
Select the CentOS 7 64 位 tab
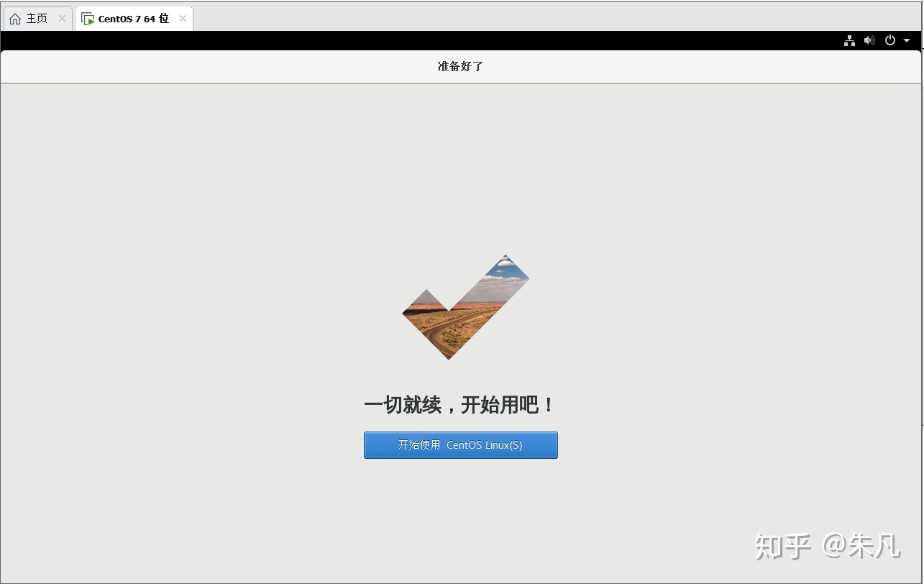tap(134, 19)
